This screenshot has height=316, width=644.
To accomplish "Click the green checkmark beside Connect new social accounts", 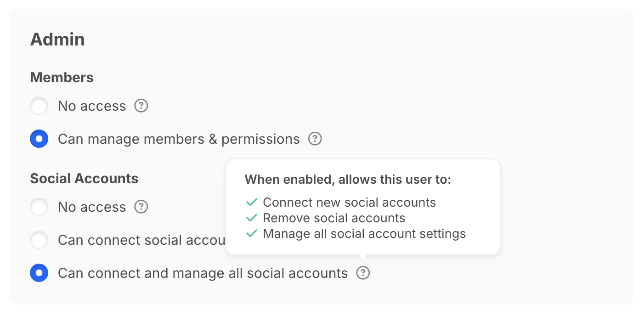I will pyautogui.click(x=251, y=202).
